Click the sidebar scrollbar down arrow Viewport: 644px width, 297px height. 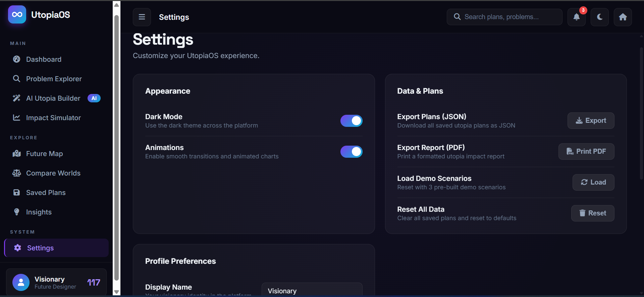tap(116, 292)
